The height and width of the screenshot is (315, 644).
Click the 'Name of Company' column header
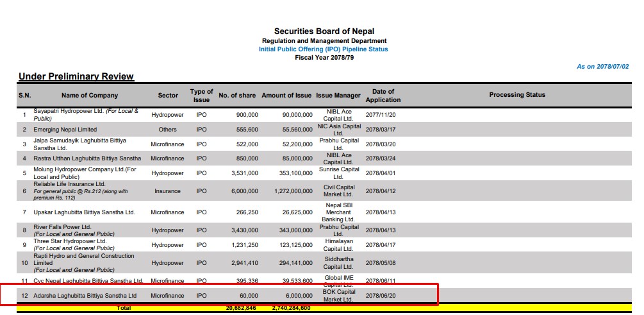pyautogui.click(x=90, y=96)
